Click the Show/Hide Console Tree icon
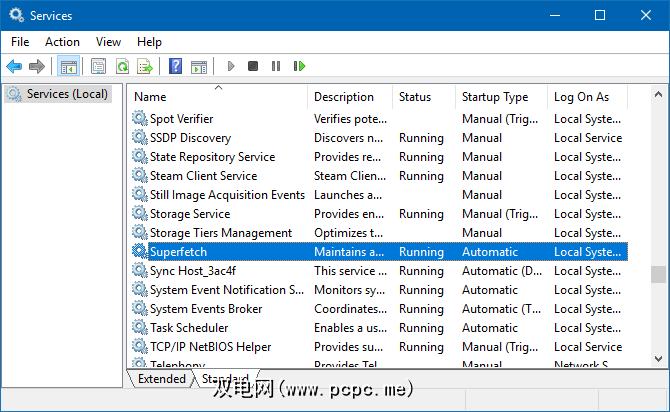This screenshot has width=670, height=412. click(69, 67)
